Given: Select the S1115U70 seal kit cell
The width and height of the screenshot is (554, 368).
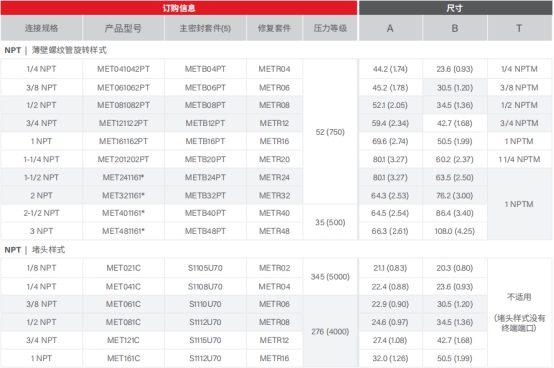Looking at the screenshot, I should [x=205, y=340].
